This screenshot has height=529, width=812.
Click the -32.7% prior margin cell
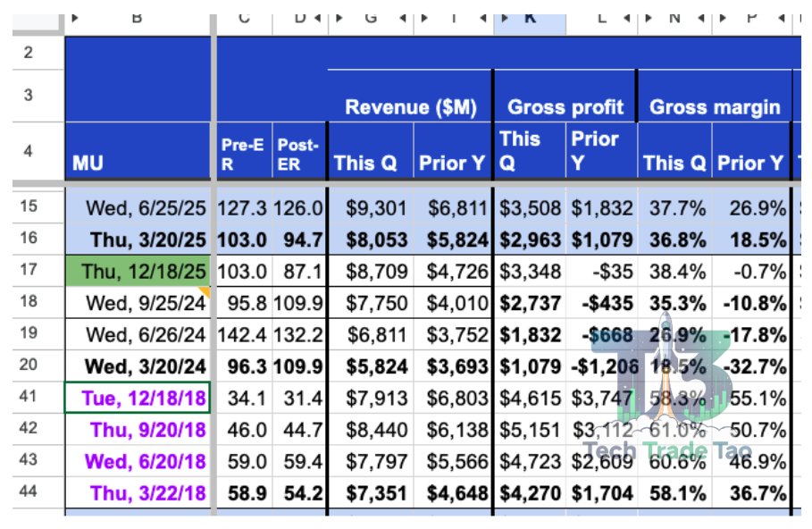pyautogui.click(x=751, y=366)
